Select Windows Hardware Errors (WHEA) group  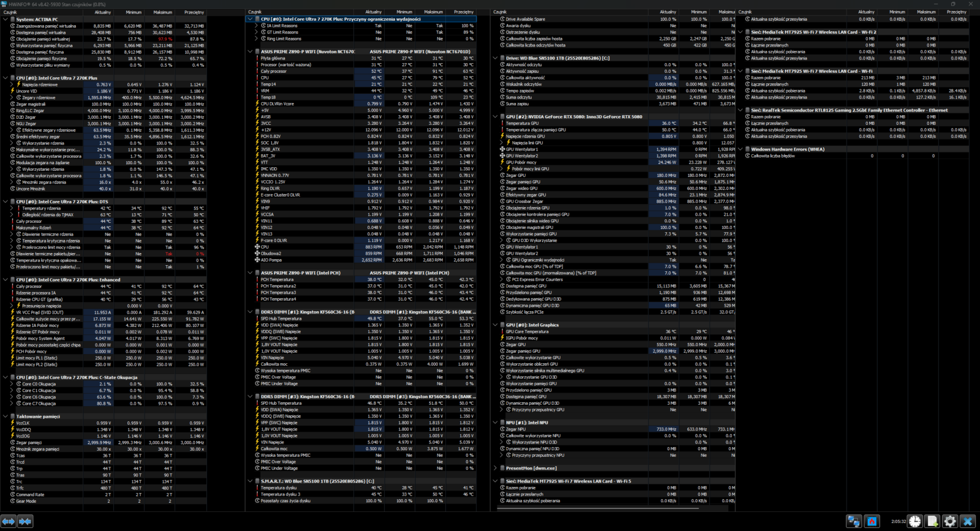pyautogui.click(x=787, y=149)
